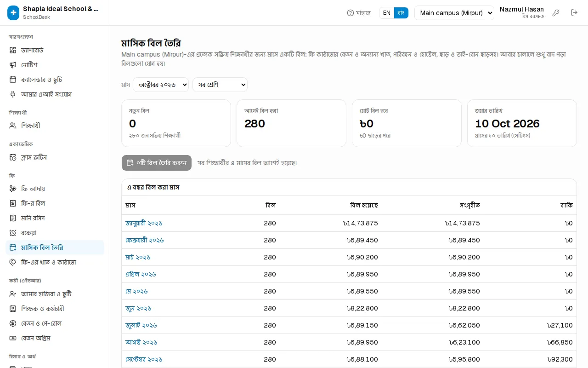
Task: Open the জুন ২০২৬ month link
Action: pos(138,308)
